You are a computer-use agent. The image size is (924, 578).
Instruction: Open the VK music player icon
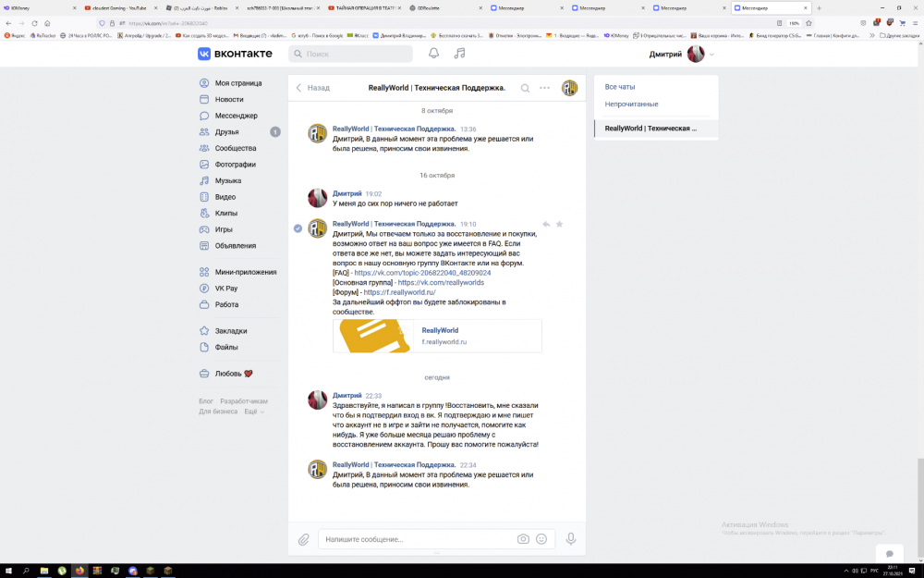tap(459, 53)
